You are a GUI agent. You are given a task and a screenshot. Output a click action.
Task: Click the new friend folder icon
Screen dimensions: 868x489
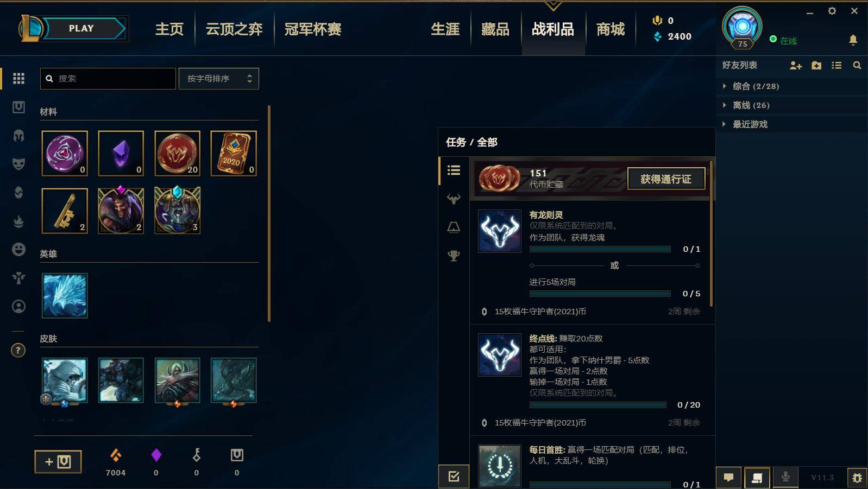point(816,65)
